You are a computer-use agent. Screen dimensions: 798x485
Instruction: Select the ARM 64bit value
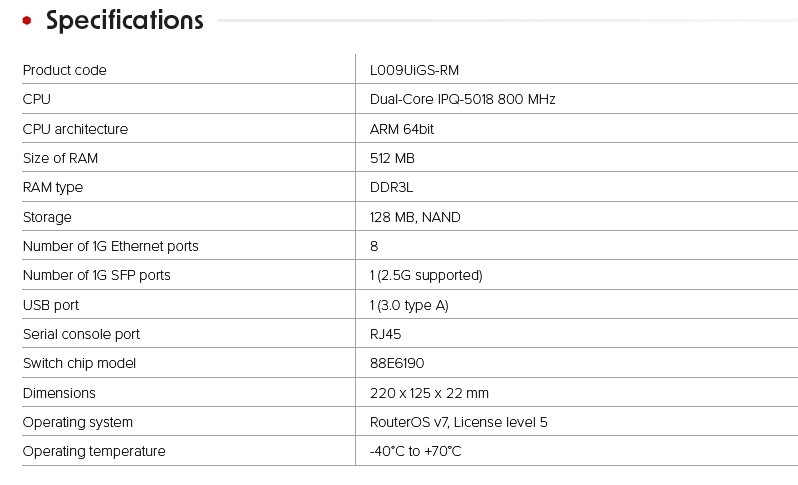(x=401, y=129)
